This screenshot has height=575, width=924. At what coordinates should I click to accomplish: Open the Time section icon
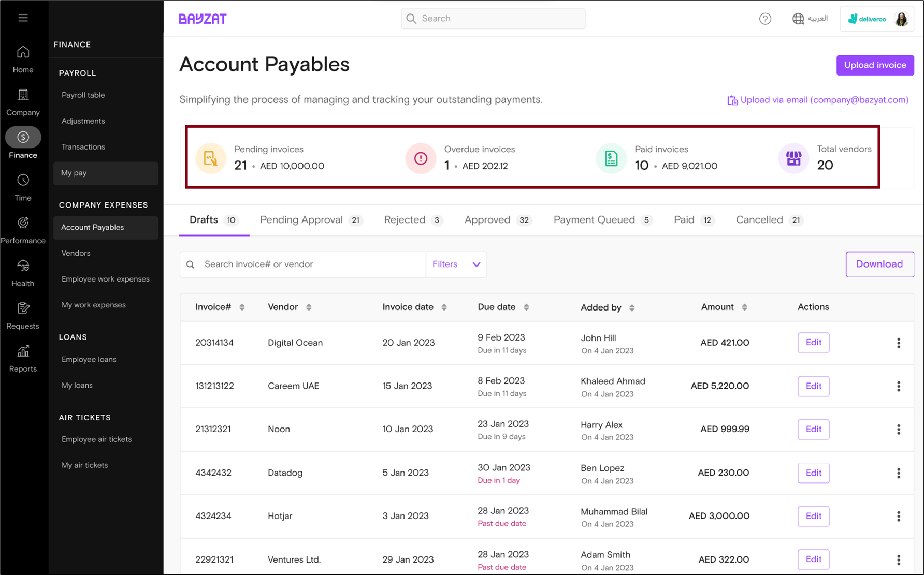tap(23, 187)
